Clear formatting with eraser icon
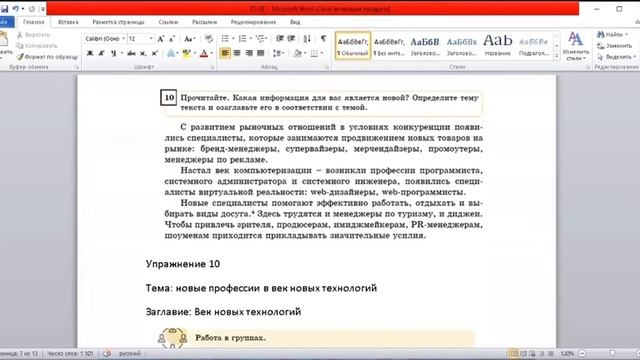This screenshot has height=360, width=640. (209, 39)
